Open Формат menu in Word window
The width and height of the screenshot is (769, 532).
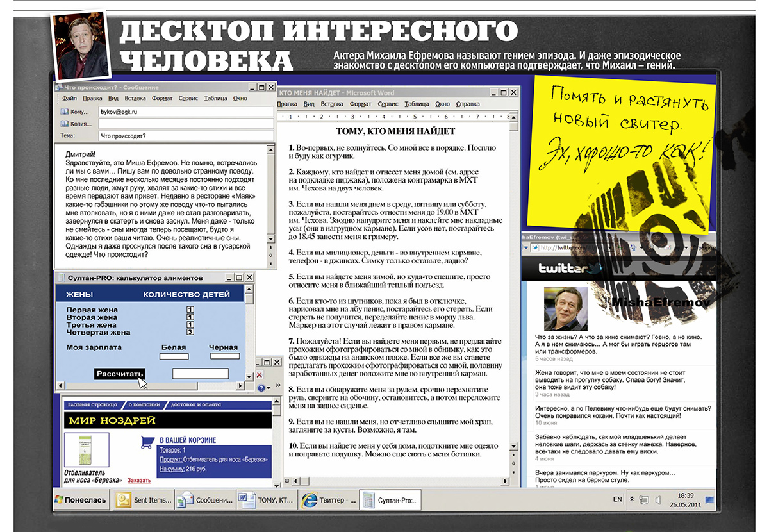pyautogui.click(x=361, y=104)
